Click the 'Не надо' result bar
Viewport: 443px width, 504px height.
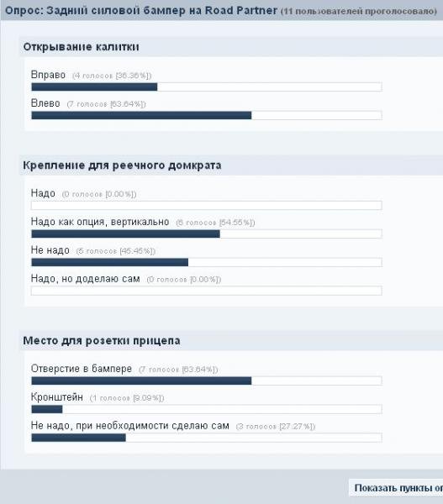click(x=207, y=262)
